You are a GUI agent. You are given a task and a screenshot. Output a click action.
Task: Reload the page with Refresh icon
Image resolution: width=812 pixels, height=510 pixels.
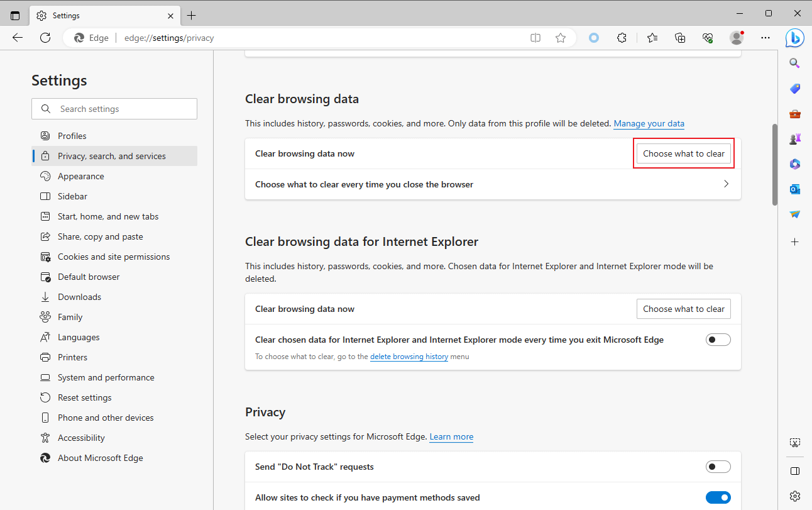point(45,38)
